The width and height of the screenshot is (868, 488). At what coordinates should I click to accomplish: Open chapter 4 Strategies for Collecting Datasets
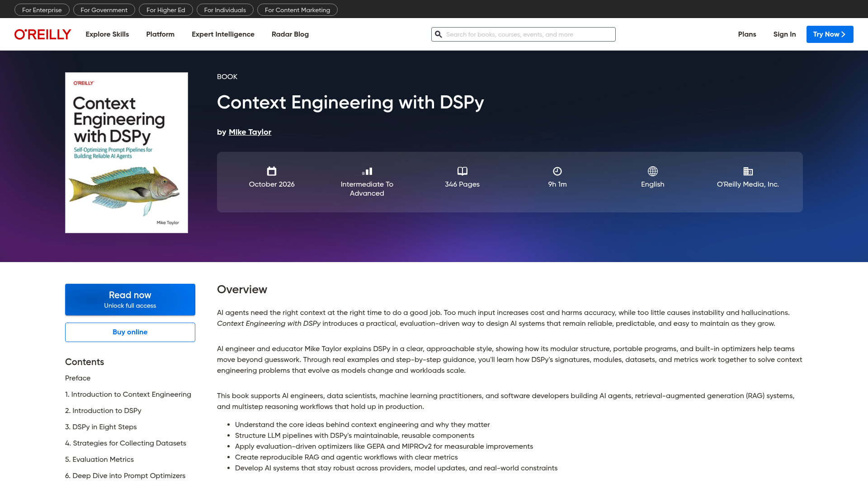pyautogui.click(x=126, y=443)
